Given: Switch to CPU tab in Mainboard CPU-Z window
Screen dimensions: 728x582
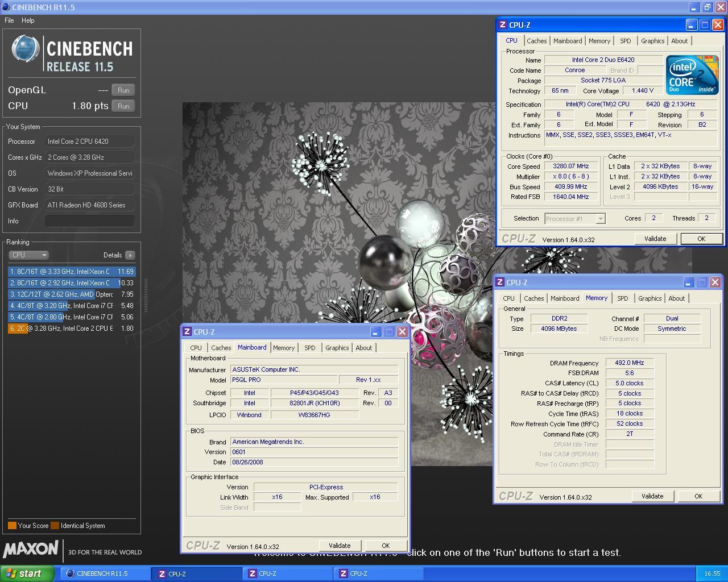Looking at the screenshot, I should click(x=196, y=348).
